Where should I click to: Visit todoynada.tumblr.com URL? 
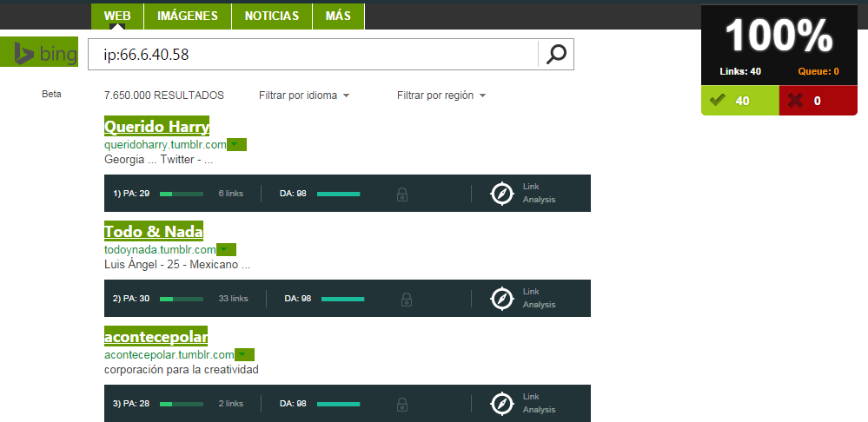tap(160, 249)
